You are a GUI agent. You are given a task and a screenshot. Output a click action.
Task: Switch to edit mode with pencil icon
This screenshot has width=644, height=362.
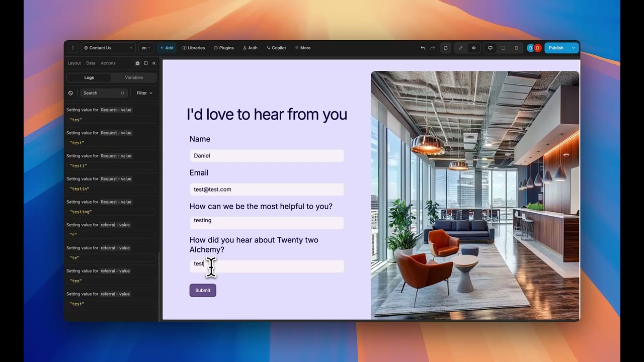pyautogui.click(x=460, y=48)
